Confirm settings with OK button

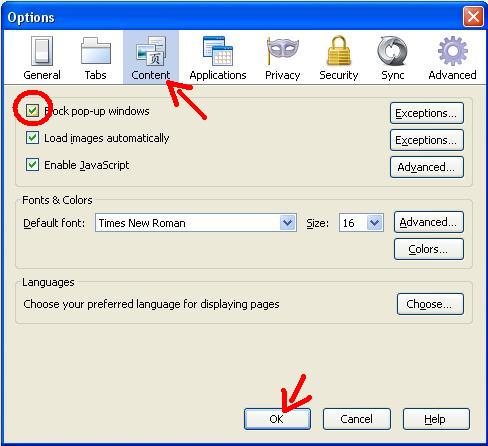point(277,419)
